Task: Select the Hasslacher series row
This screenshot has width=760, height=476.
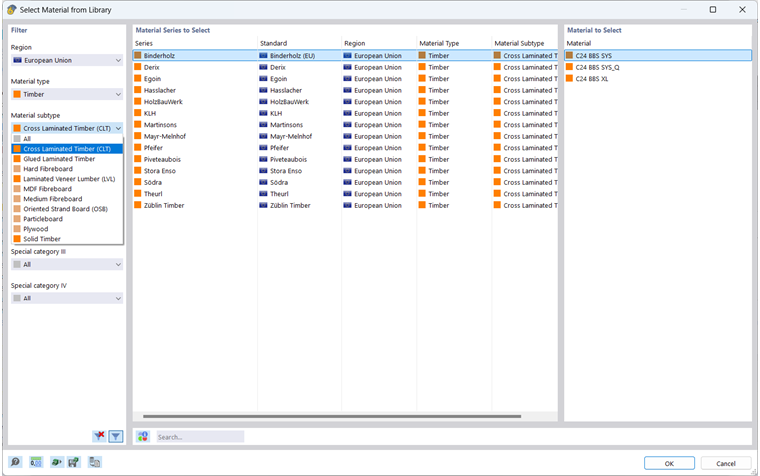Action: (345, 90)
